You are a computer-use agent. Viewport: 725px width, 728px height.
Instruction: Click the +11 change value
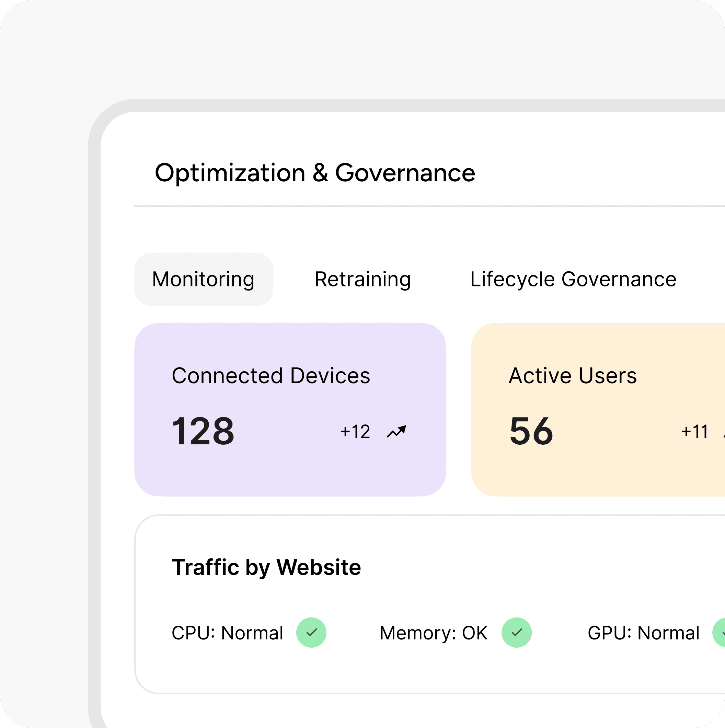click(x=695, y=431)
